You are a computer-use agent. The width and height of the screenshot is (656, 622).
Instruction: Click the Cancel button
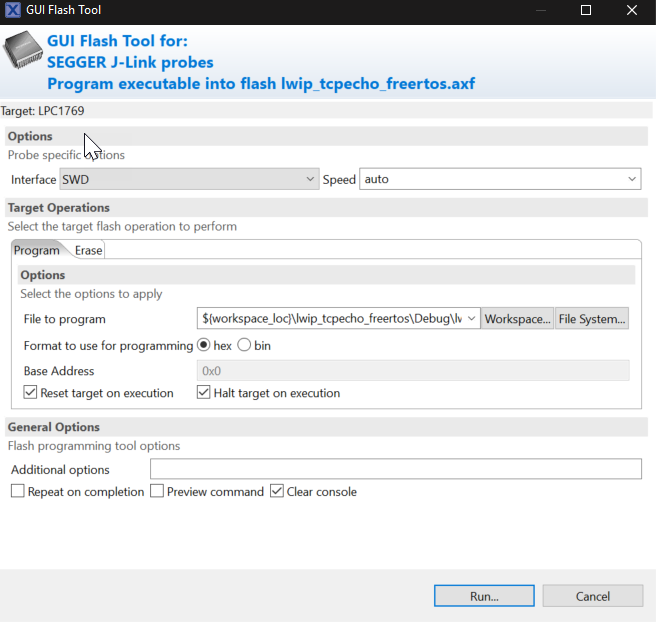pyautogui.click(x=592, y=596)
